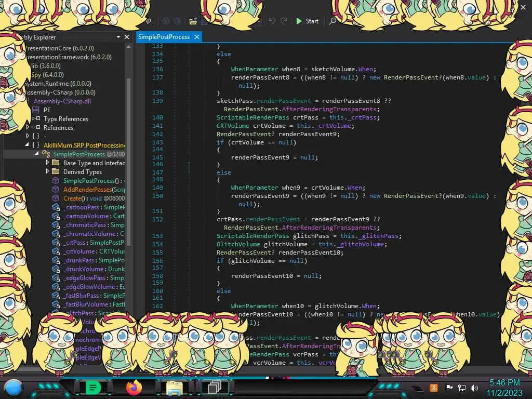Click the _drunkPass field icon
This screenshot has width=532, height=399.
click(x=56, y=260)
